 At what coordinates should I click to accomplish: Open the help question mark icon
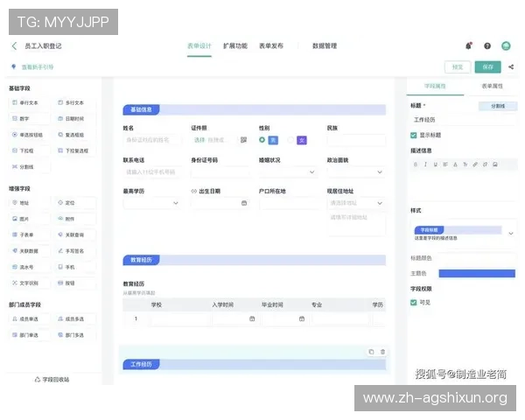(487, 45)
